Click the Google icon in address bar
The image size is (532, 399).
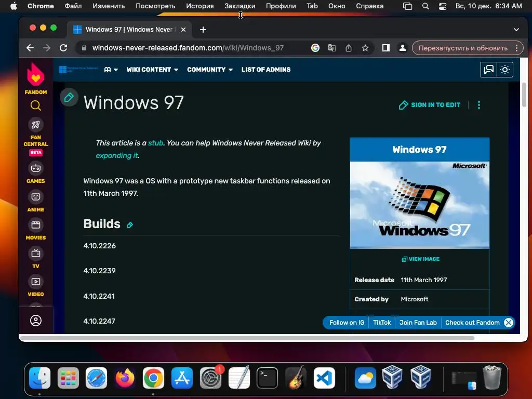click(315, 48)
